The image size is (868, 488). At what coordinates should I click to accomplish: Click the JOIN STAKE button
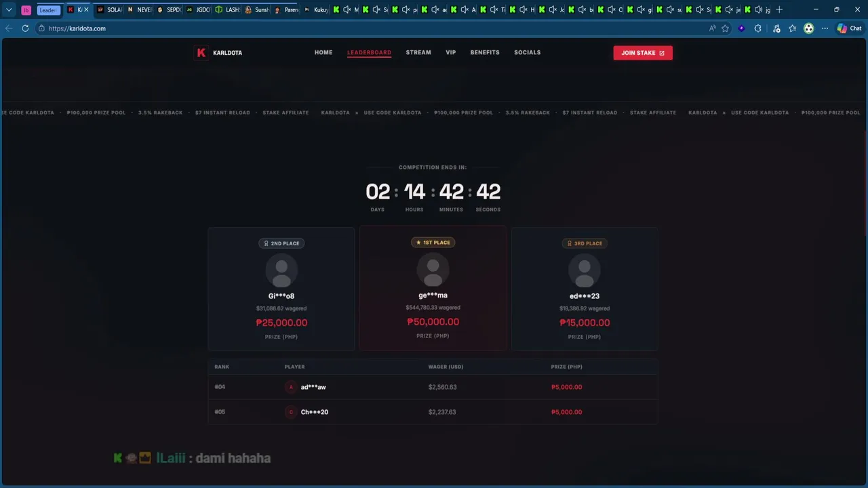(x=643, y=53)
